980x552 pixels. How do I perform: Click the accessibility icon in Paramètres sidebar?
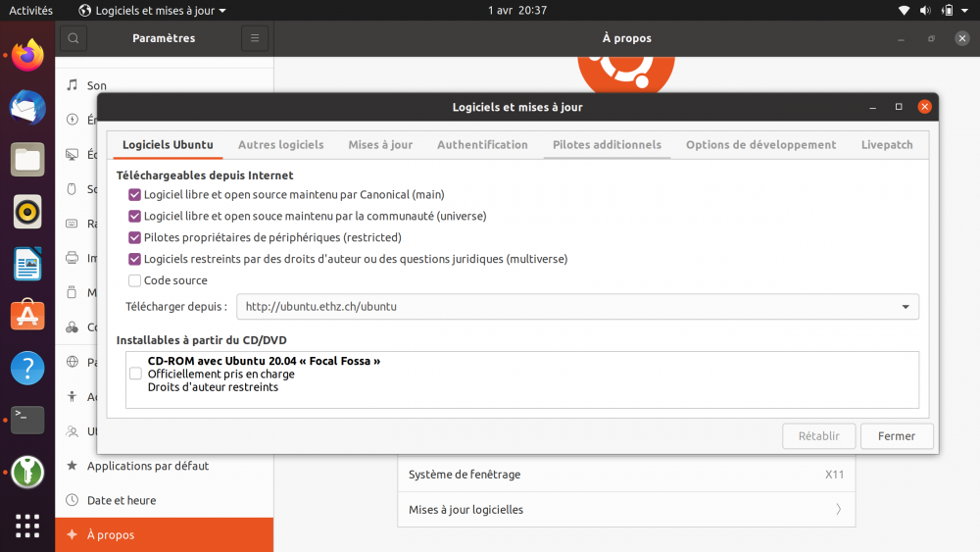[73, 396]
